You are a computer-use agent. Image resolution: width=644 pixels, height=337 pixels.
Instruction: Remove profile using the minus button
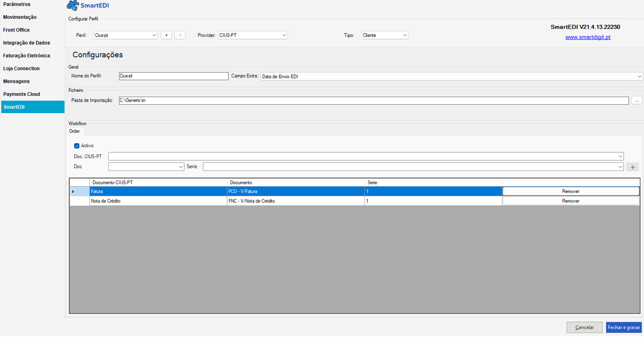[180, 35]
